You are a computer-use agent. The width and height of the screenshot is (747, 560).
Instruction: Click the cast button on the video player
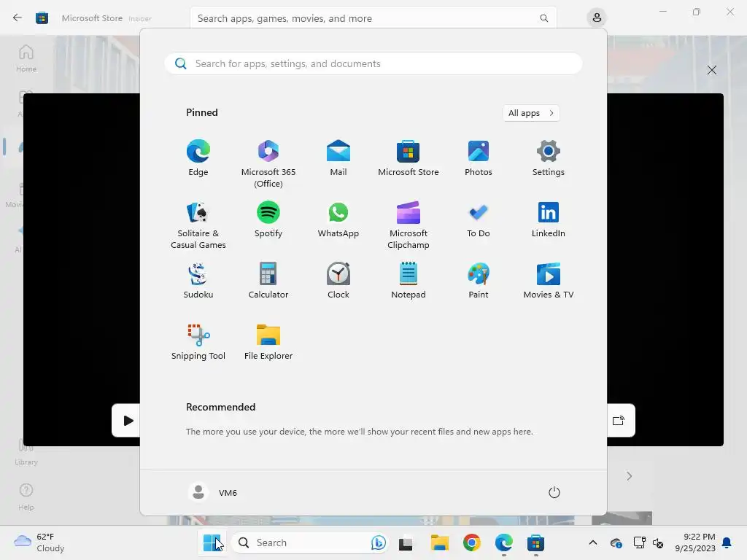(619, 421)
